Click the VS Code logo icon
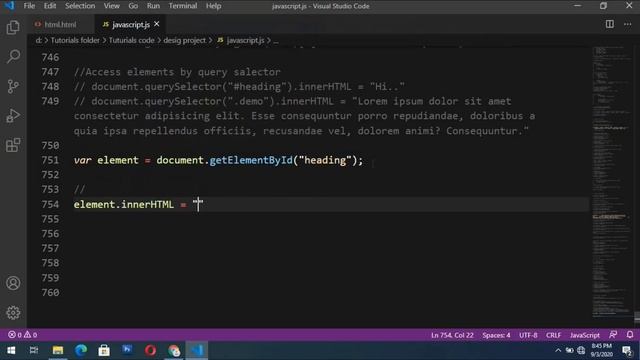 9,6
